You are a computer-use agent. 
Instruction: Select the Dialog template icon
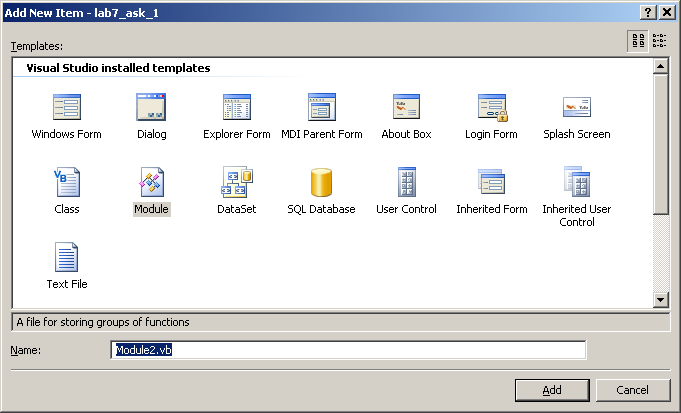[x=151, y=107]
